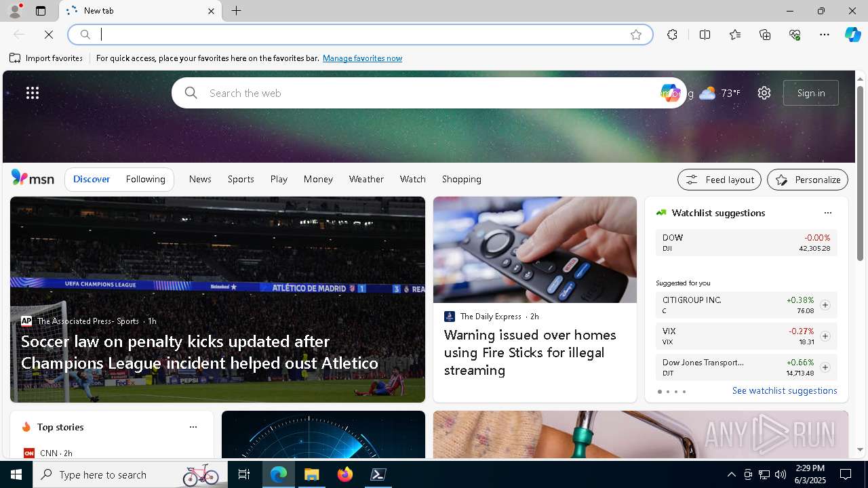This screenshot has height=488, width=868.
Task: Open the soccer penalty kicks headline
Action: (x=199, y=352)
